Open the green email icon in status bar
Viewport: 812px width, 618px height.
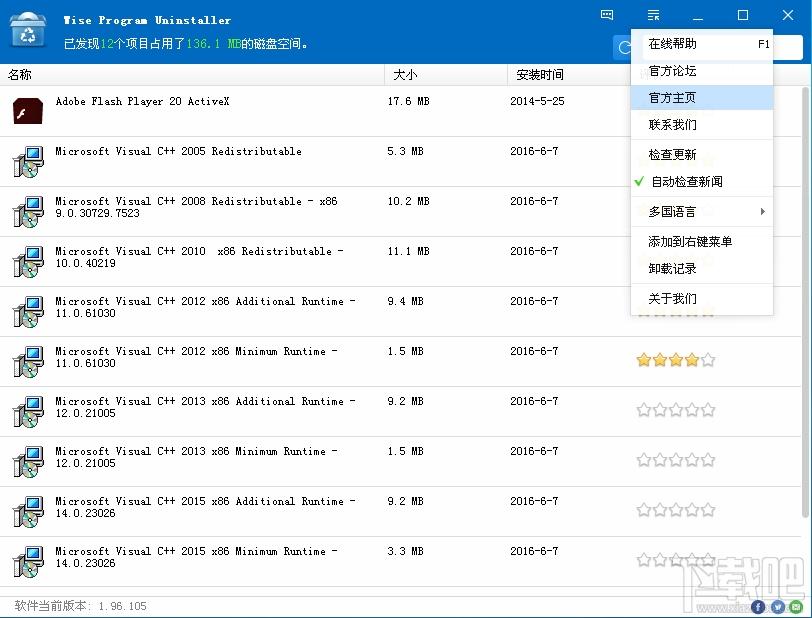(796, 607)
